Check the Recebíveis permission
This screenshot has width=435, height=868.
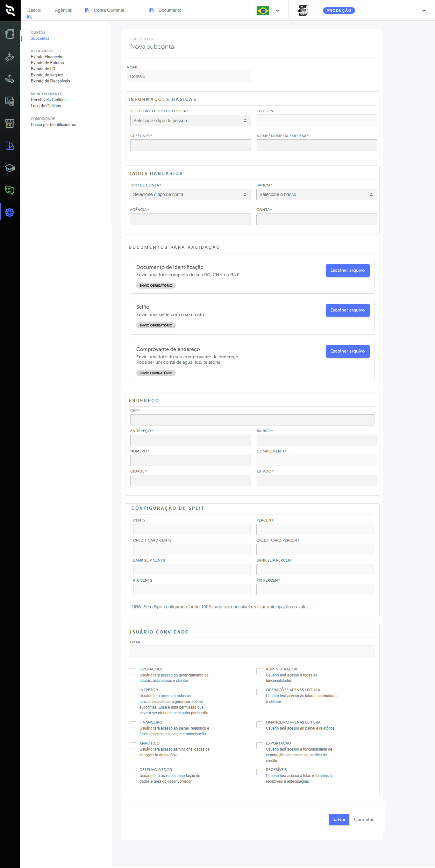coord(259,772)
